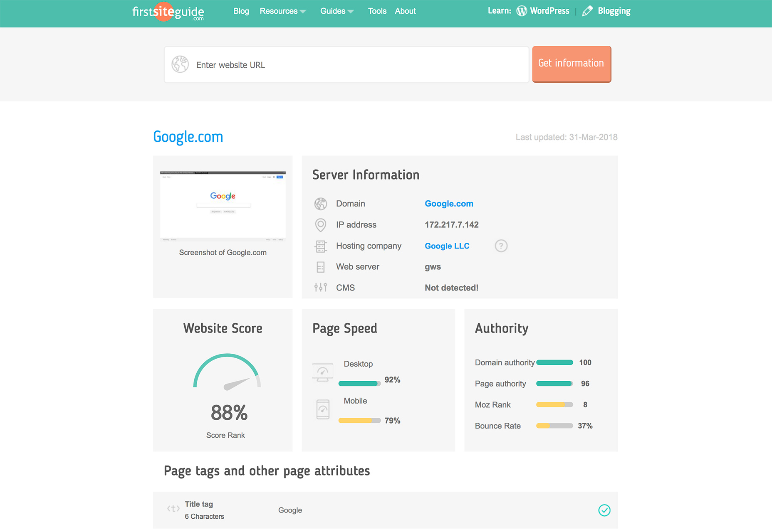Image resolution: width=772 pixels, height=532 pixels.
Task: Click the help question mark beside Google LLC
Action: pyautogui.click(x=501, y=246)
